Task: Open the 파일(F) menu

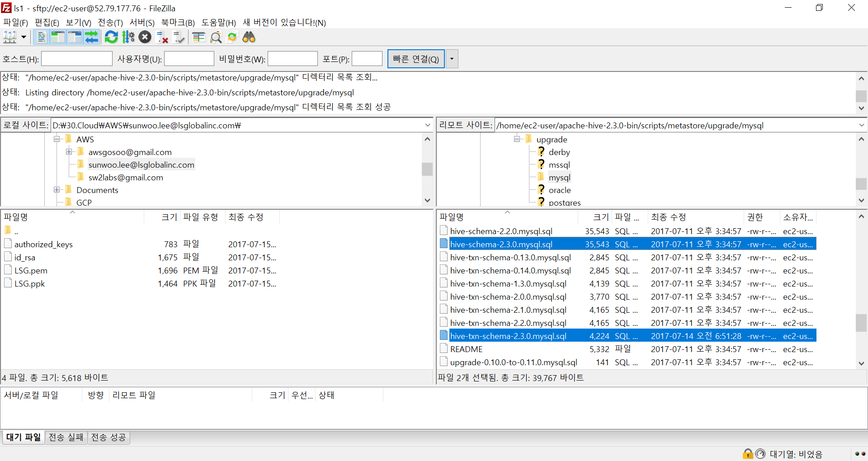Action: 15,23
